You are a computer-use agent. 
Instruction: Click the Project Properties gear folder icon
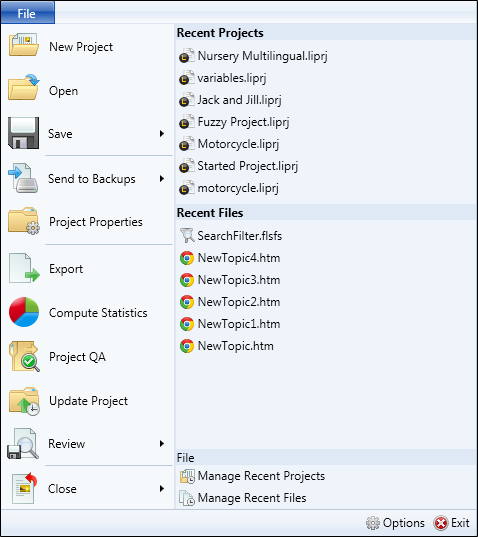click(x=24, y=221)
